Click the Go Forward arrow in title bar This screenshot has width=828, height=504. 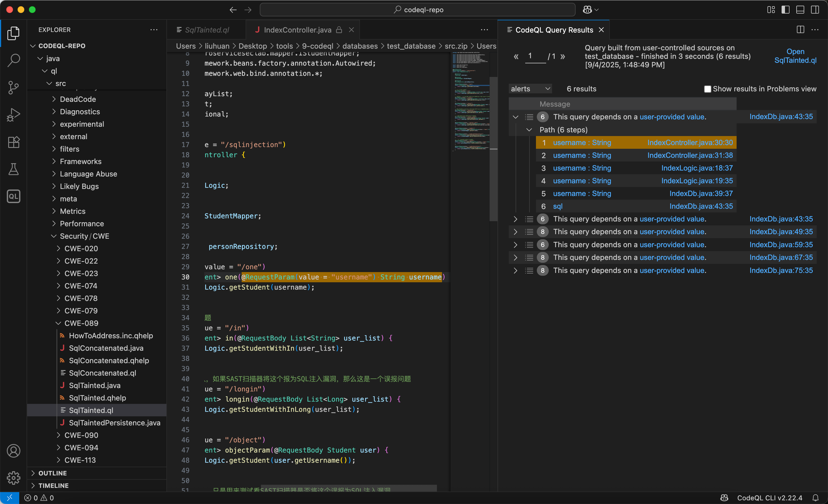[x=248, y=10]
